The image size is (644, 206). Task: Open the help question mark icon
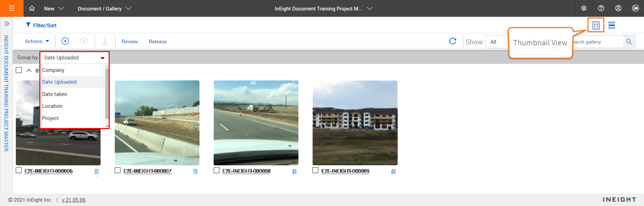(601, 8)
